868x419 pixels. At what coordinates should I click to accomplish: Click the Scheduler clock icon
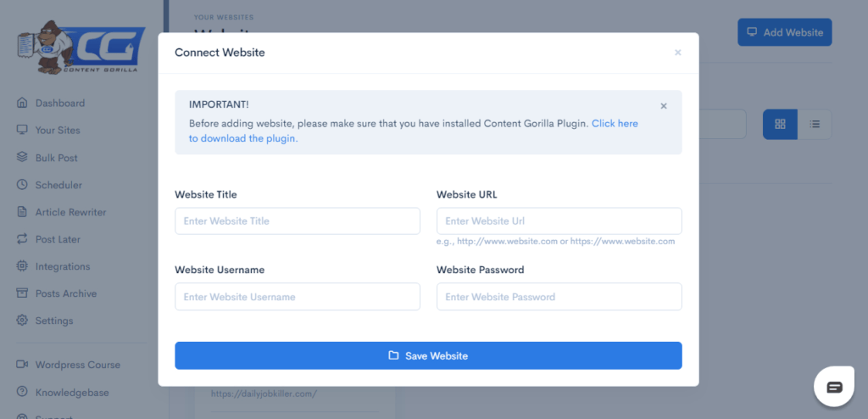coord(22,185)
